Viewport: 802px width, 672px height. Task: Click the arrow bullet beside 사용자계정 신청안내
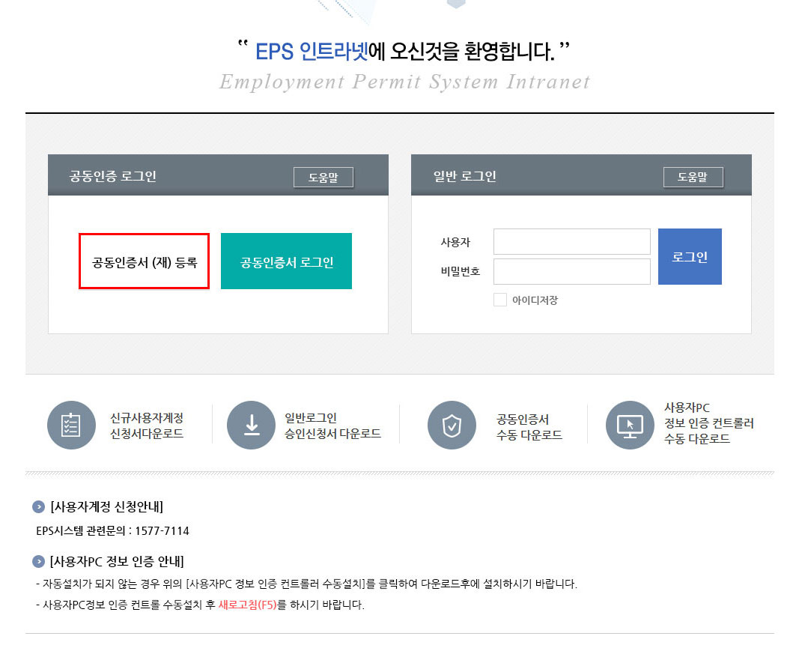point(38,507)
